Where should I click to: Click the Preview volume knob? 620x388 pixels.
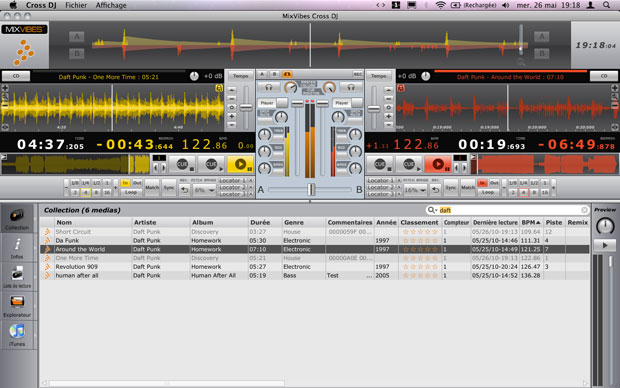click(x=605, y=226)
